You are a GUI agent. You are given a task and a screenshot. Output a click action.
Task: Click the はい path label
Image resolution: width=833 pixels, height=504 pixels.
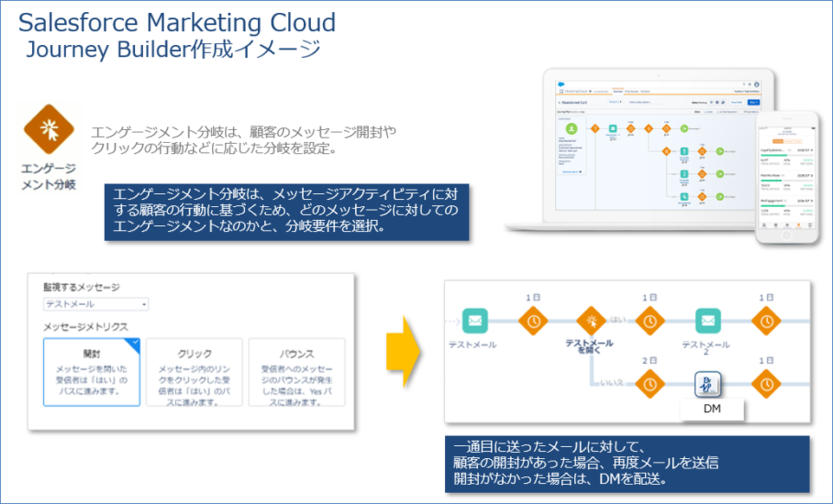coord(618,320)
